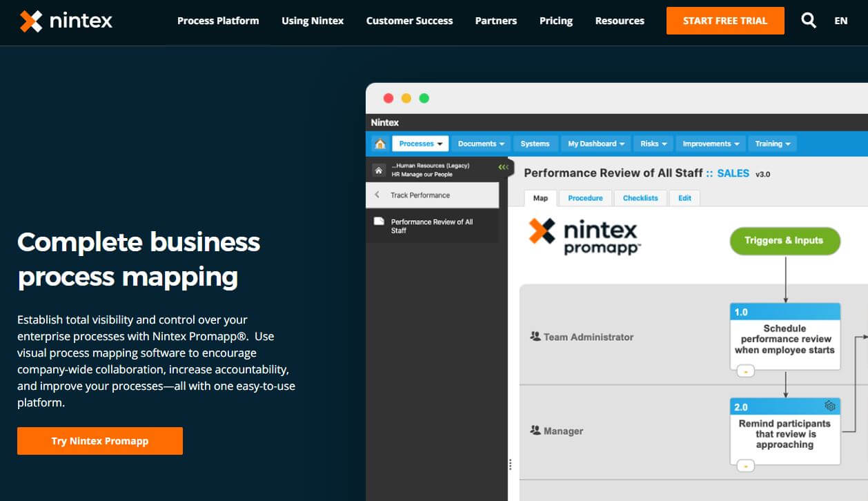Toggle the details expander under step 1.0

[x=747, y=371]
